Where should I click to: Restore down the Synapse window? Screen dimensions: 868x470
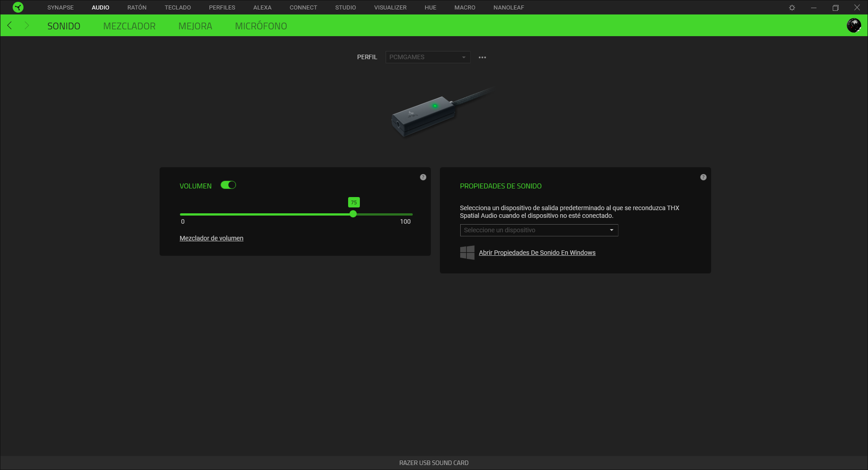pyautogui.click(x=835, y=8)
